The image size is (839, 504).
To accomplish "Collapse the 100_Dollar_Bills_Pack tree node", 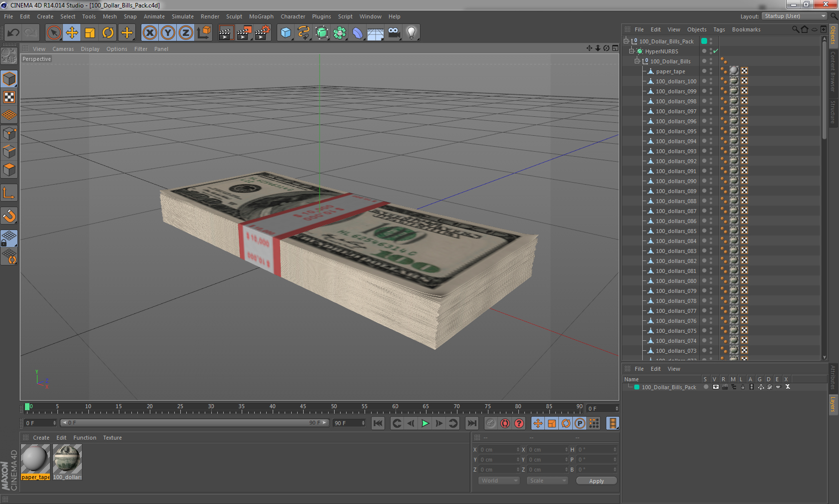I will point(626,41).
